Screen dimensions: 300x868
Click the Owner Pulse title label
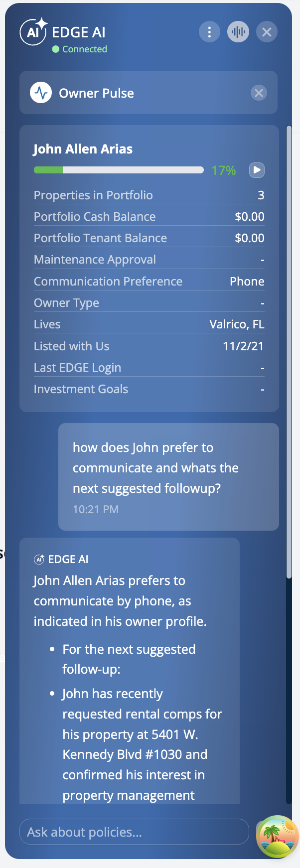(x=96, y=93)
